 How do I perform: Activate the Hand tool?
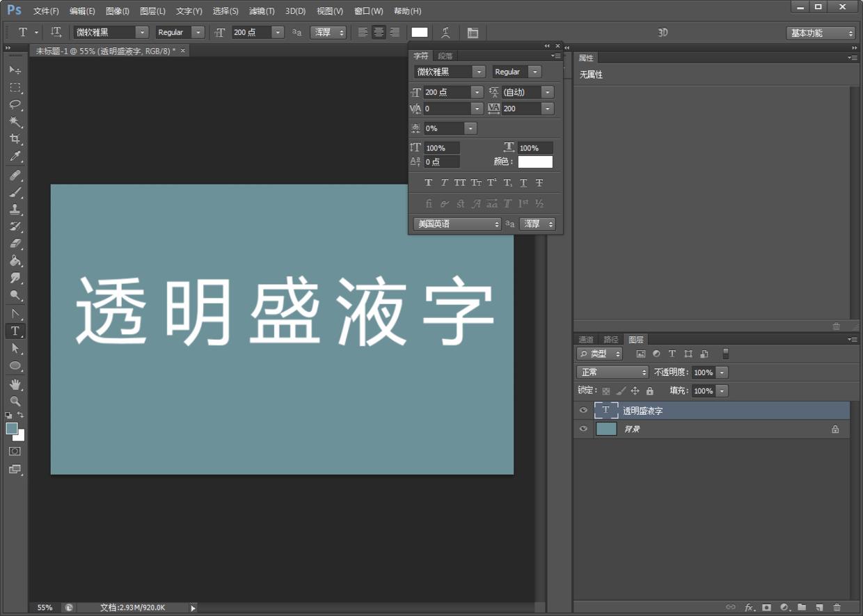16,384
